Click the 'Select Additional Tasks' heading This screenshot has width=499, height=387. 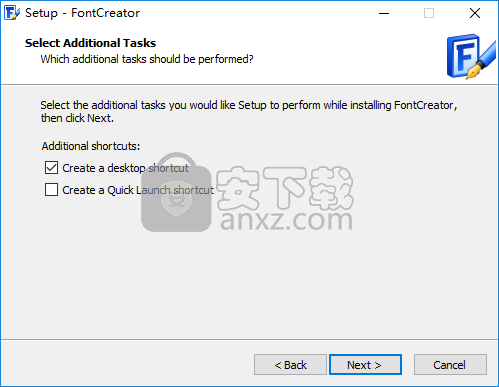[x=90, y=43]
